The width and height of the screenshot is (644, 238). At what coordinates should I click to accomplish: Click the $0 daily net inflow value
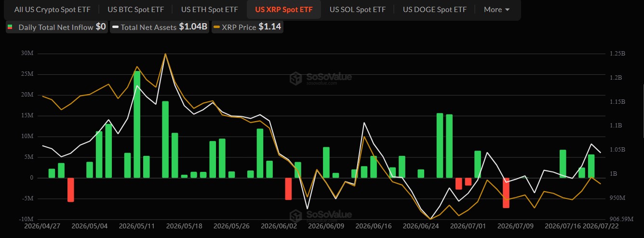[101, 27]
